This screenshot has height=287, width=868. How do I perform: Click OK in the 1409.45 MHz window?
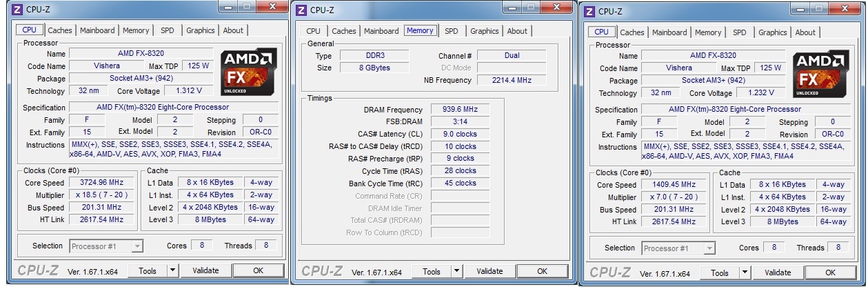(x=830, y=273)
